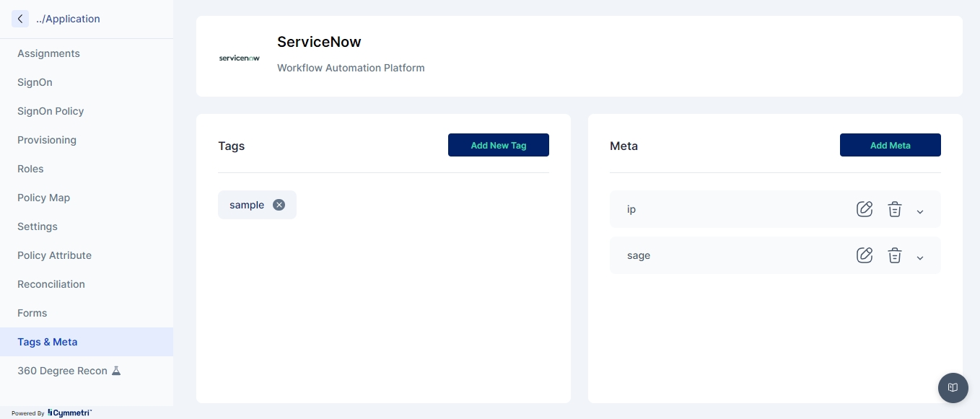Click the Add Meta button
This screenshot has width=980, height=419.
tap(890, 145)
